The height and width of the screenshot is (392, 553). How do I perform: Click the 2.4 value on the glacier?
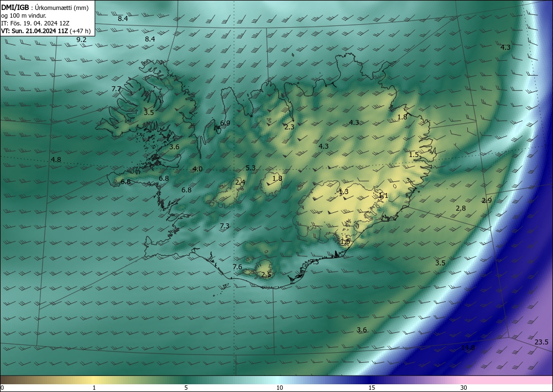point(240,182)
